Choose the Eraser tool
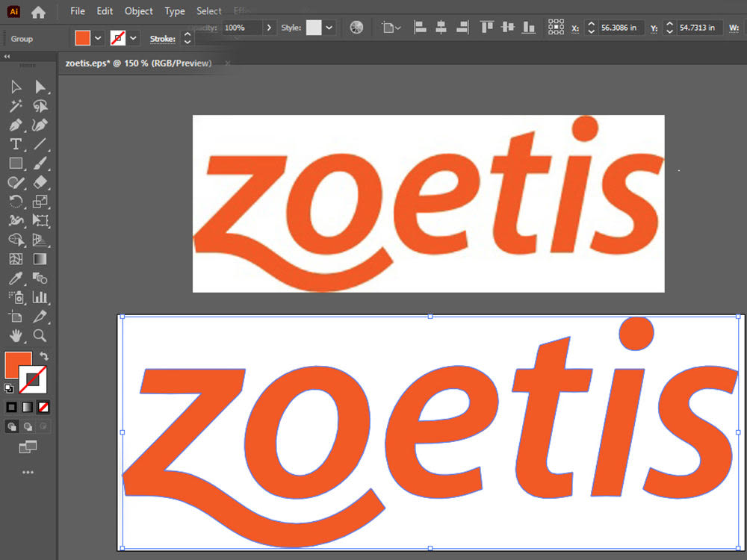Screen dimensions: 747x560 40,182
